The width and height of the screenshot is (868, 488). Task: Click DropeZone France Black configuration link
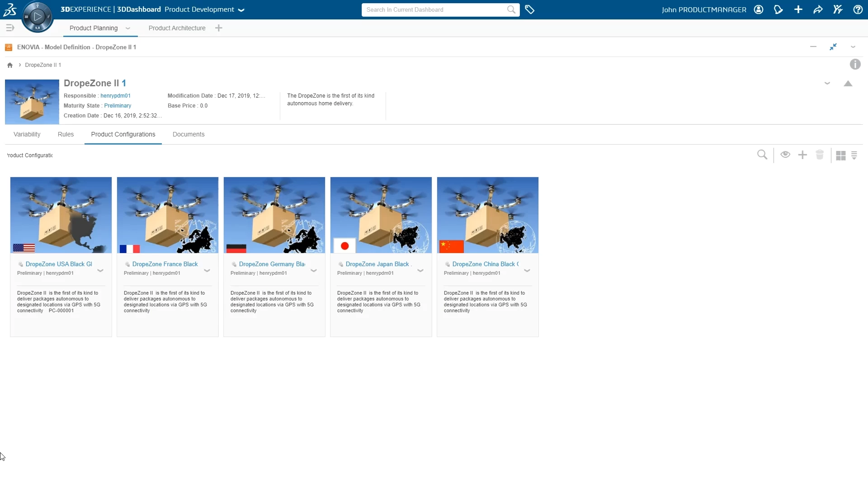tap(165, 264)
